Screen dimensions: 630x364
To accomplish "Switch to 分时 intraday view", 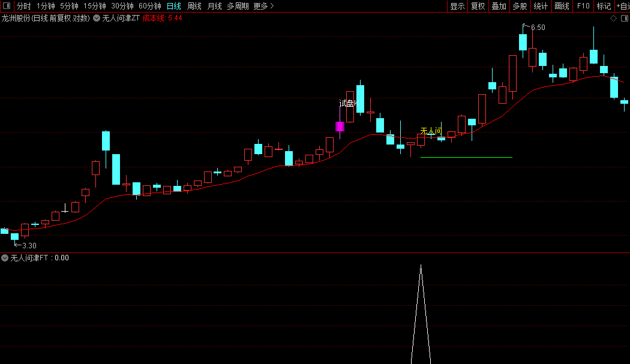I will (x=24, y=6).
